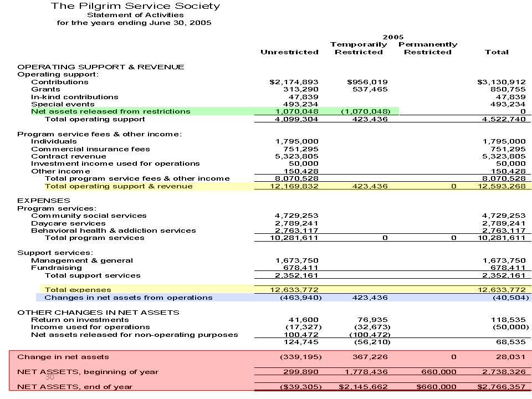Click the year heading '2005'
Image resolution: width=532 pixels, height=399 pixels.
(x=393, y=37)
